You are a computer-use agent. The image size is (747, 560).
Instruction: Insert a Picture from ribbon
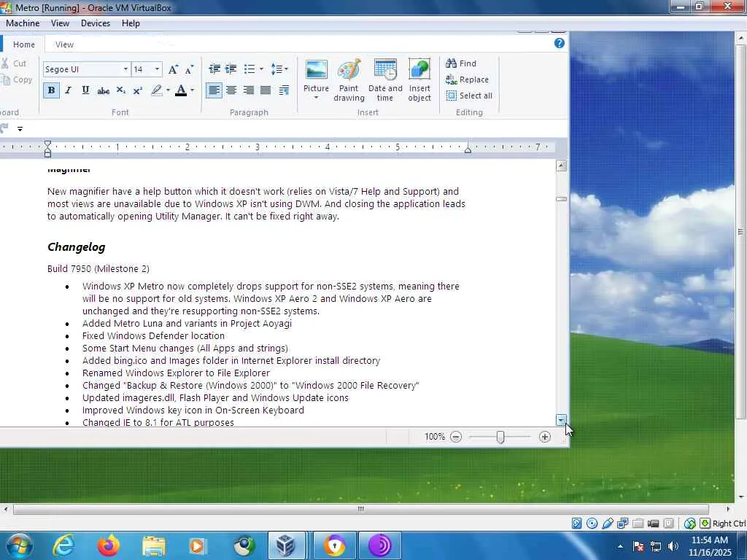(317, 80)
